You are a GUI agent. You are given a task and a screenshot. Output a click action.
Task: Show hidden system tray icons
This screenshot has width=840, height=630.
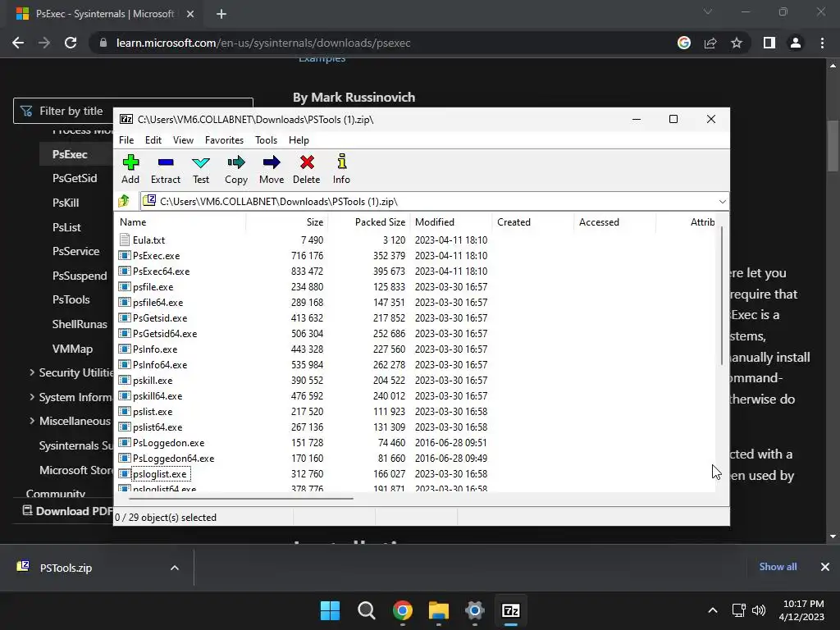(713, 610)
